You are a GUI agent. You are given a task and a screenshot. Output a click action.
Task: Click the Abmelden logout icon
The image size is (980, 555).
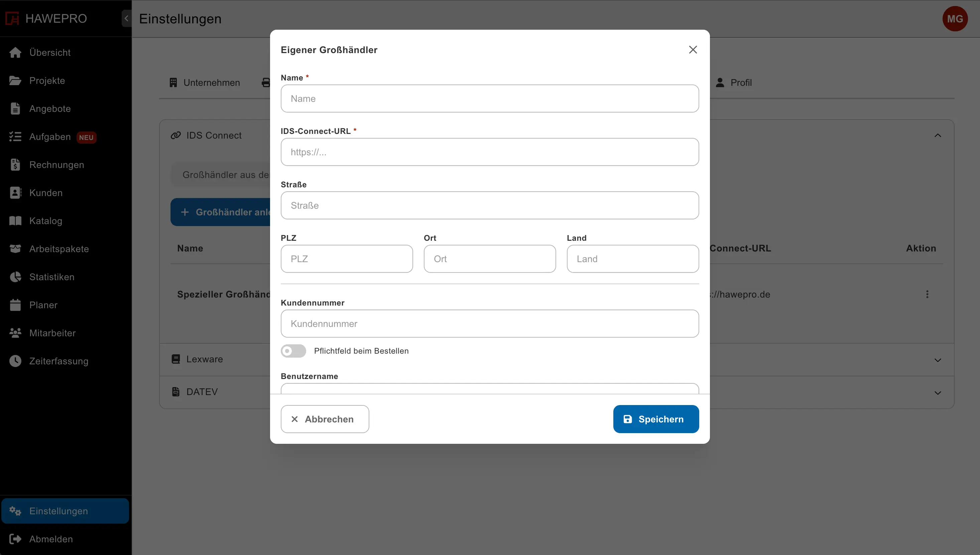coord(15,539)
